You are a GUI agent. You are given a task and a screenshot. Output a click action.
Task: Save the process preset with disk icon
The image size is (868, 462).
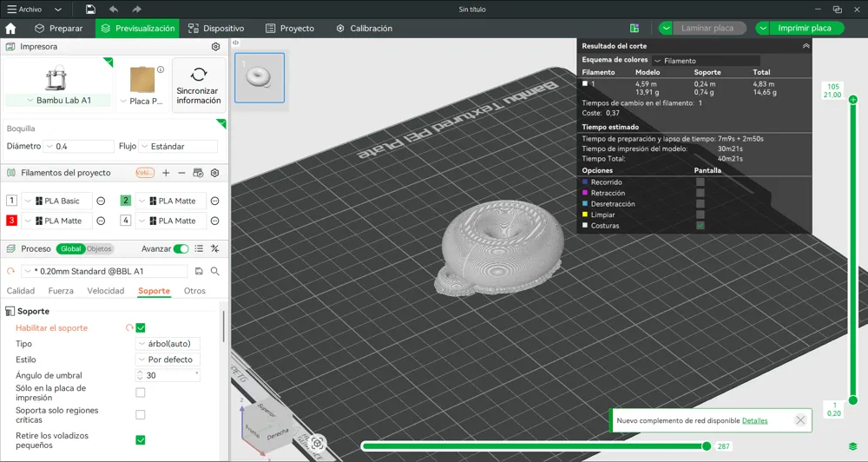point(199,271)
